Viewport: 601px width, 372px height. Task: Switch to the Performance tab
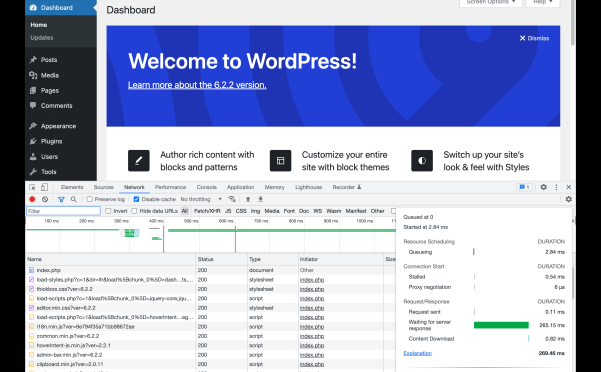point(171,187)
